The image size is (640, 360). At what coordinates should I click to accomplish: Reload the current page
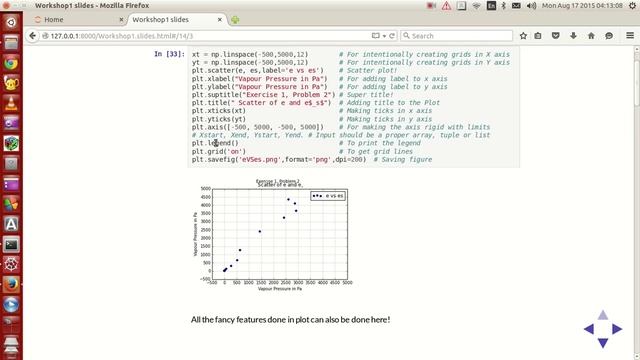click(392, 36)
